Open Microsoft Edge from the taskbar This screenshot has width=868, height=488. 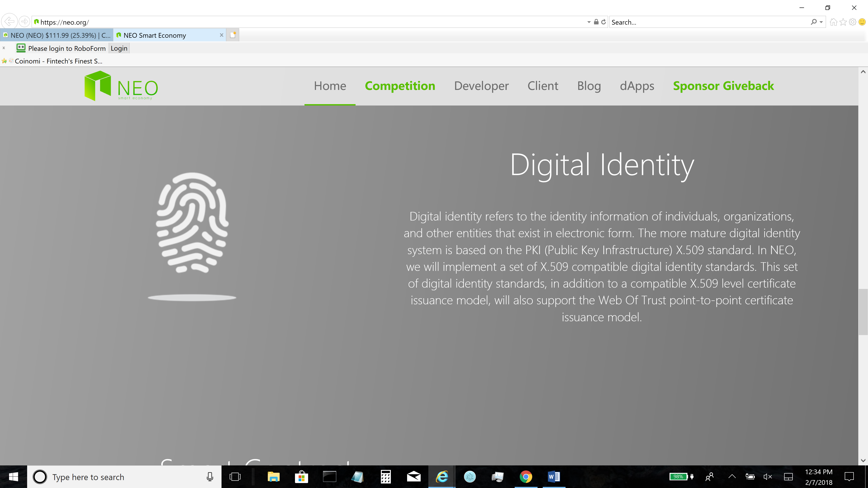tap(441, 476)
